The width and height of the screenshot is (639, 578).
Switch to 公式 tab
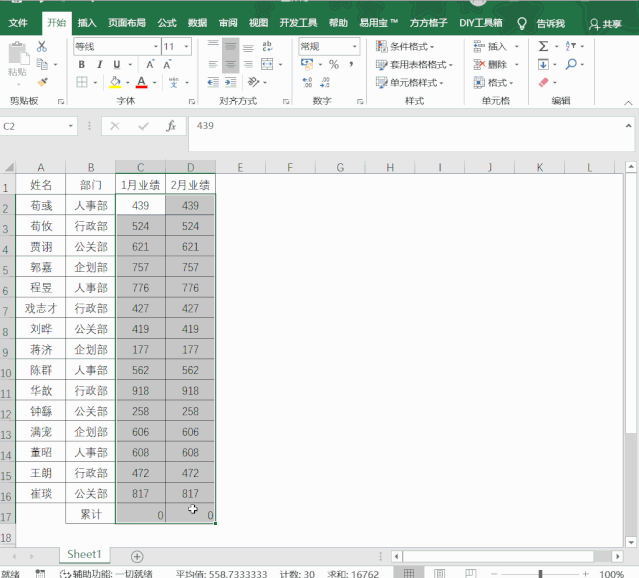coord(167,23)
